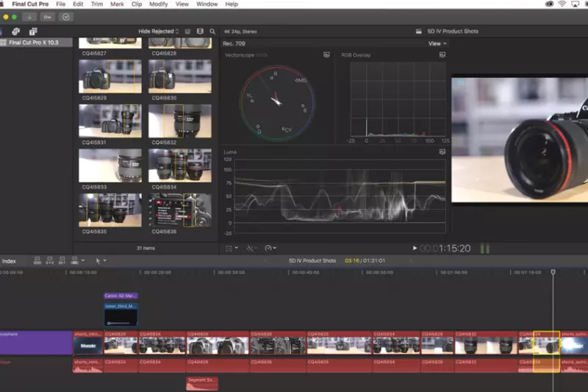This screenshot has height=392, width=588.
Task: Click the Creative Cloud menu bar icon
Action: pos(549,4)
